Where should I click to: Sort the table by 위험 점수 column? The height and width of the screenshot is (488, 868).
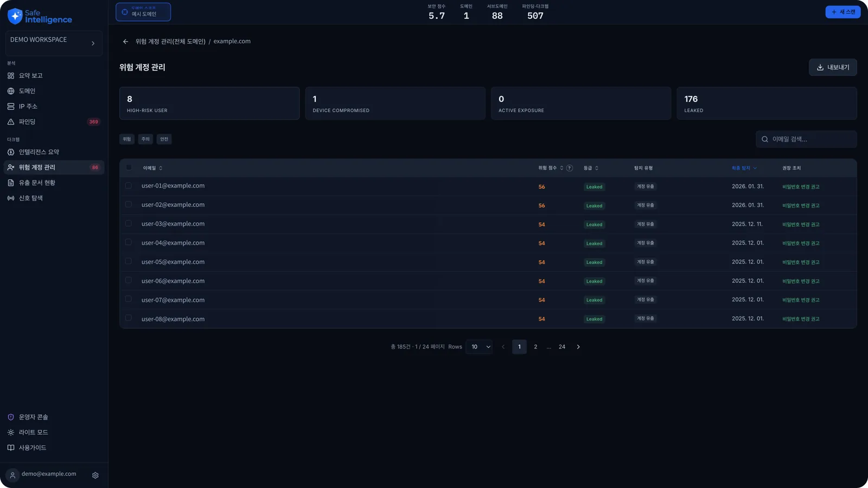(551, 168)
